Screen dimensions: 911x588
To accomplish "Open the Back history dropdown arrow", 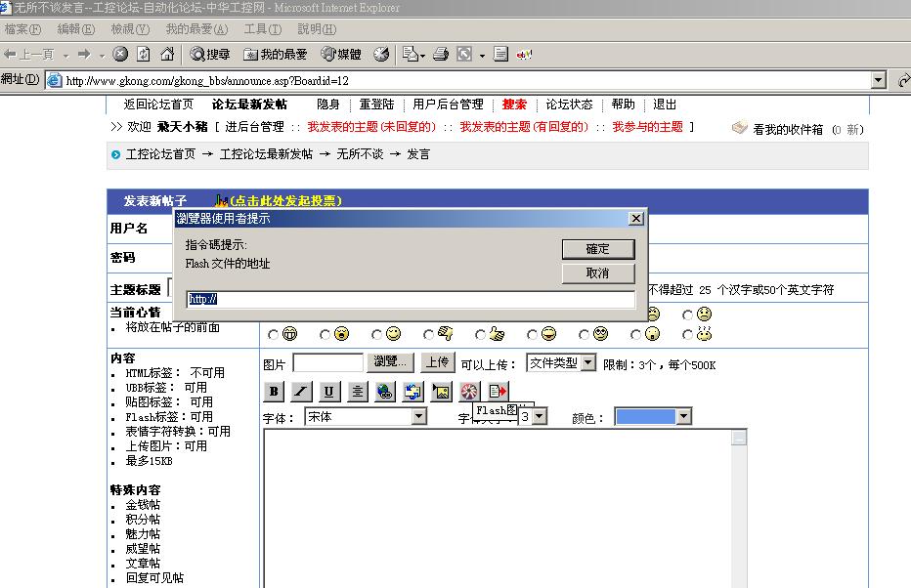I will [65, 56].
